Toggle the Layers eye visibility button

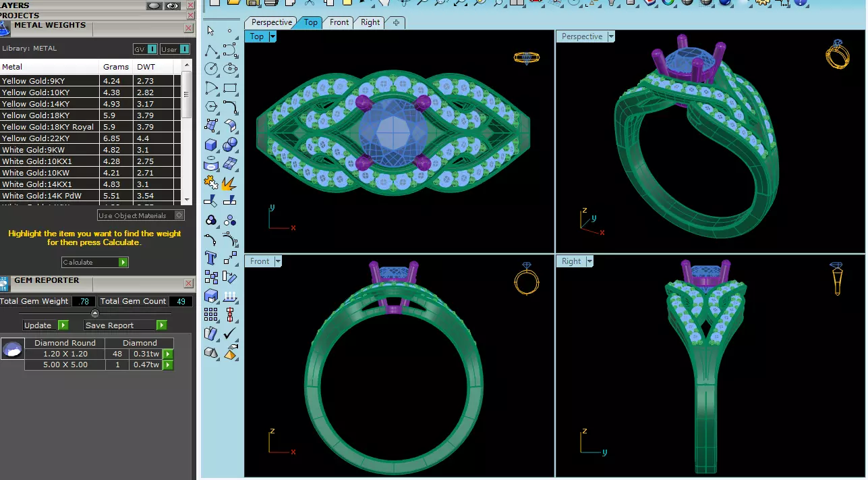[173, 5]
